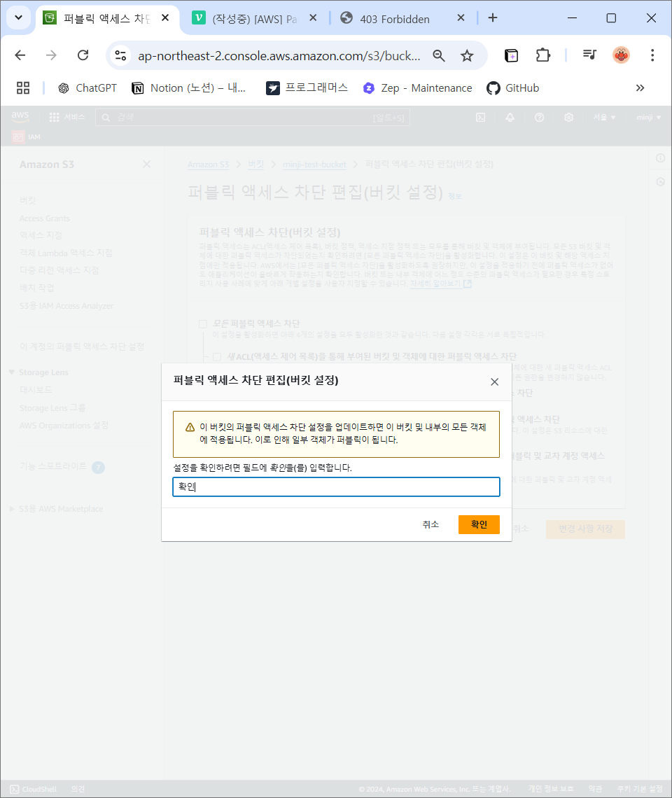Click the 취소 button in the dialog
Viewport: 672px width, 798px height.
[430, 524]
